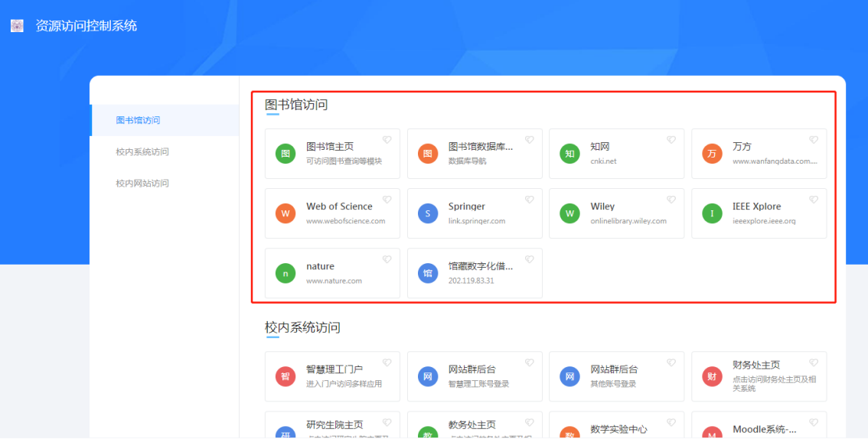
Task: Toggle the heart on Web of Science card
Action: click(x=387, y=200)
